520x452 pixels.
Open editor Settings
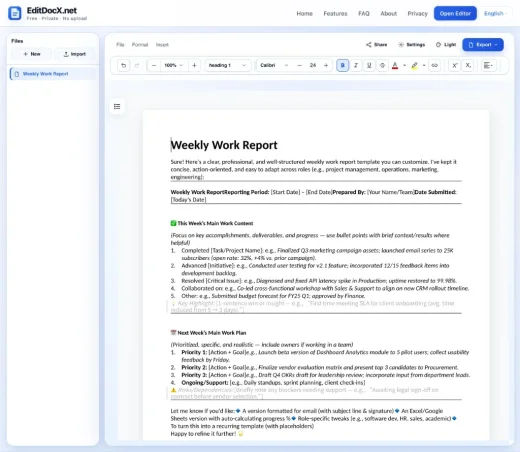[412, 45]
